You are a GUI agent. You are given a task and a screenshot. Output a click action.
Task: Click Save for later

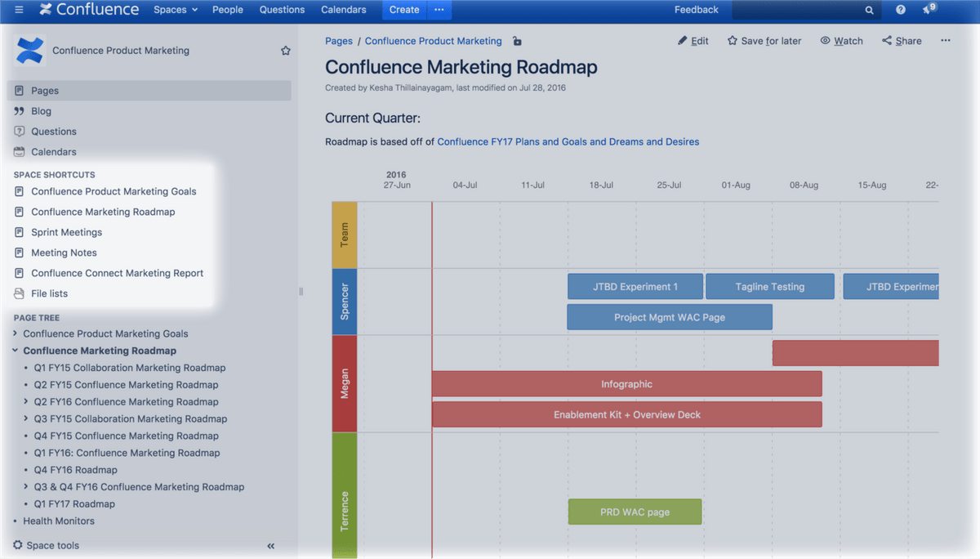tap(764, 41)
